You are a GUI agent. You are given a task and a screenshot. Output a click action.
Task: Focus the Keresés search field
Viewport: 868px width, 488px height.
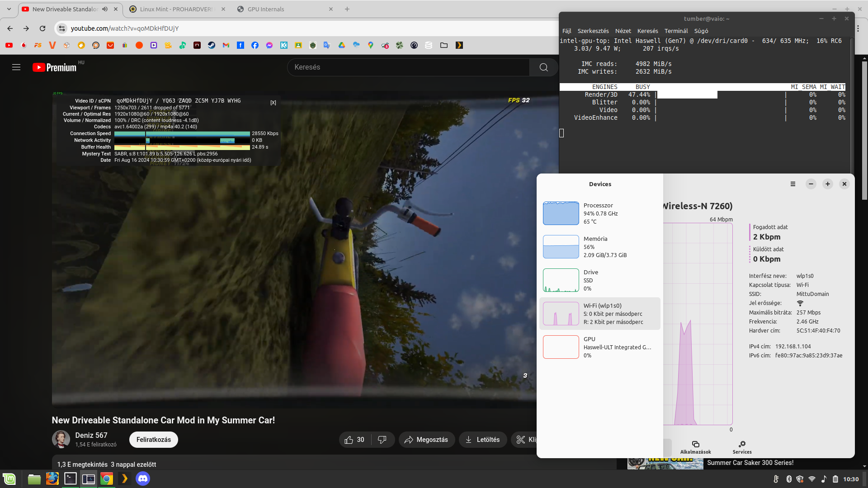[x=408, y=67]
